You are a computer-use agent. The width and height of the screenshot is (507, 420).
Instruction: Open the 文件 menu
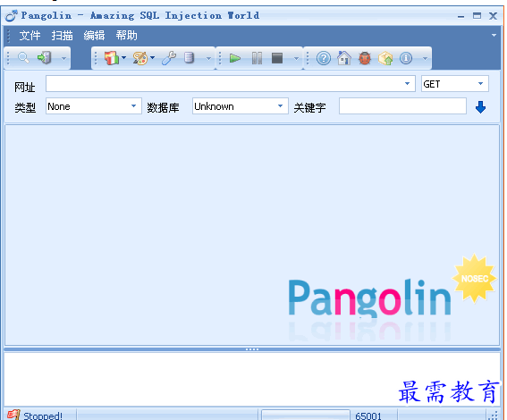30,36
